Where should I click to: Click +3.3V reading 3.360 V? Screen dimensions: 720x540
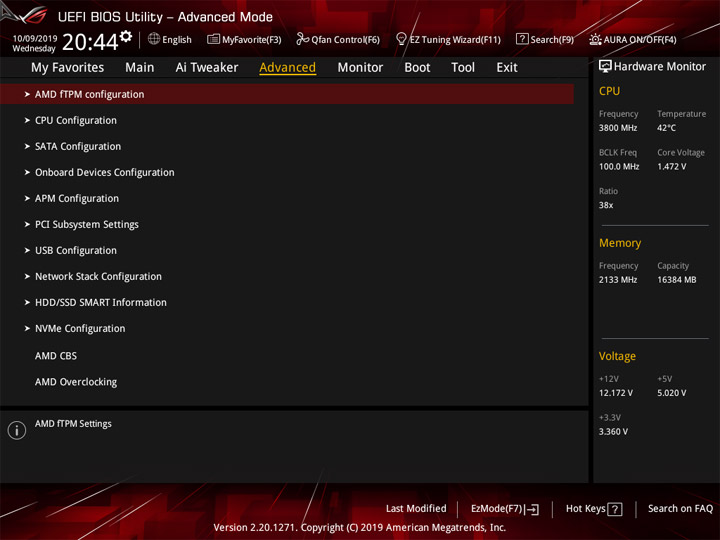click(x=613, y=432)
